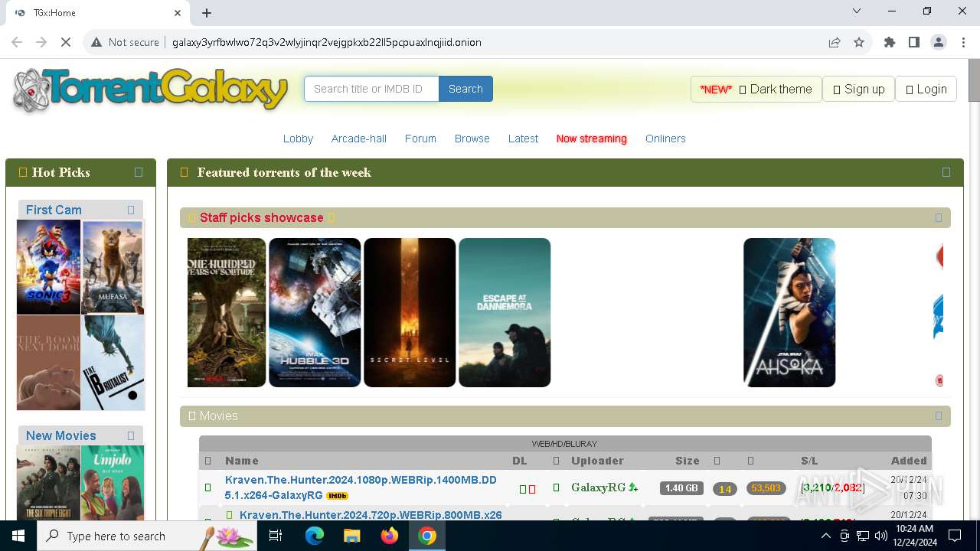Sort table by Name column
Screen dimensions: 980x551
(241, 461)
